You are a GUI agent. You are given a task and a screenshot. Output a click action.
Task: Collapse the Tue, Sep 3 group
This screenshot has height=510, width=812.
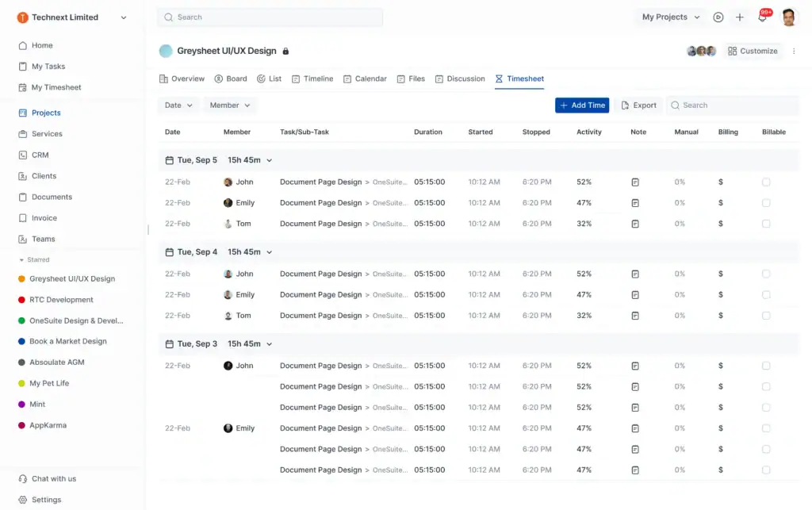click(270, 343)
